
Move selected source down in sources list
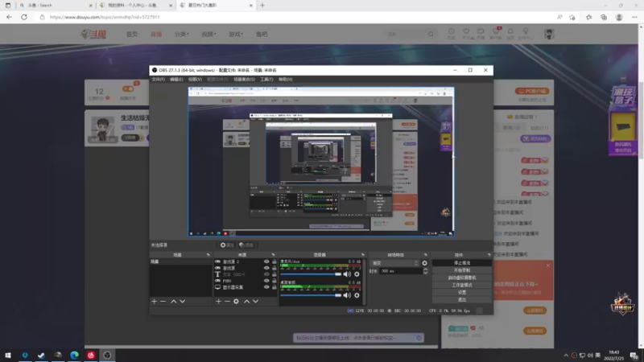(x=255, y=301)
